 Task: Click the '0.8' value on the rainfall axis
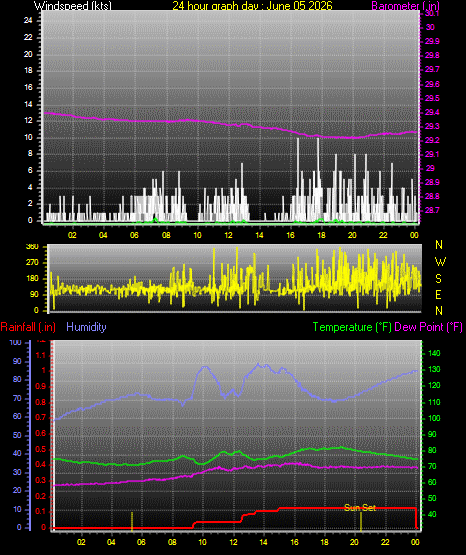[x=41, y=402]
